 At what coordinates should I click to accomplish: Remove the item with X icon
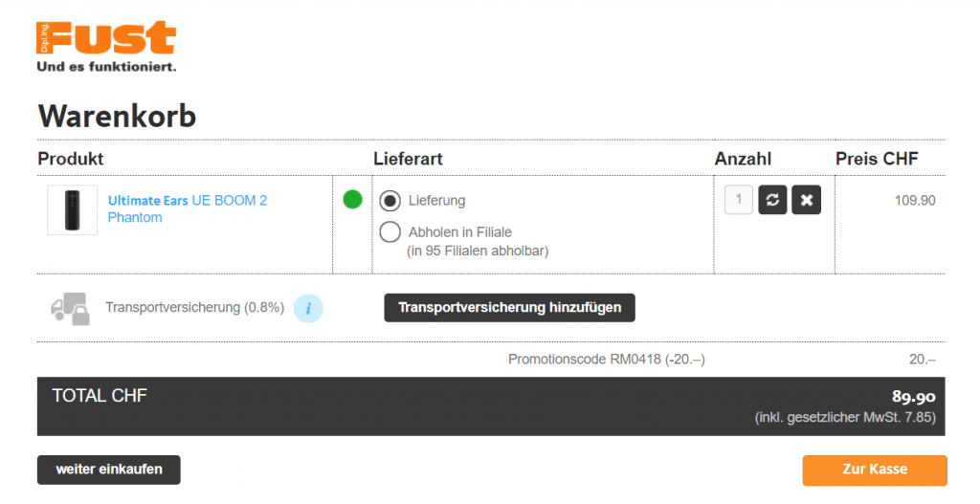[x=806, y=200]
